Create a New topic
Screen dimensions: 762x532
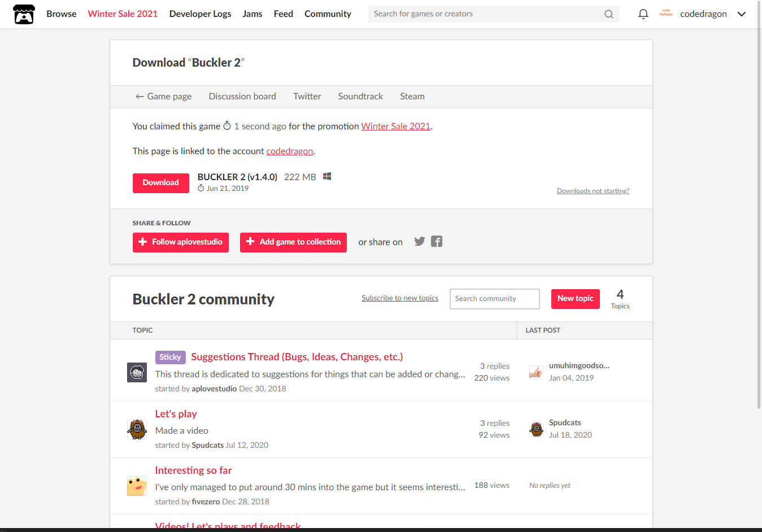pos(576,299)
